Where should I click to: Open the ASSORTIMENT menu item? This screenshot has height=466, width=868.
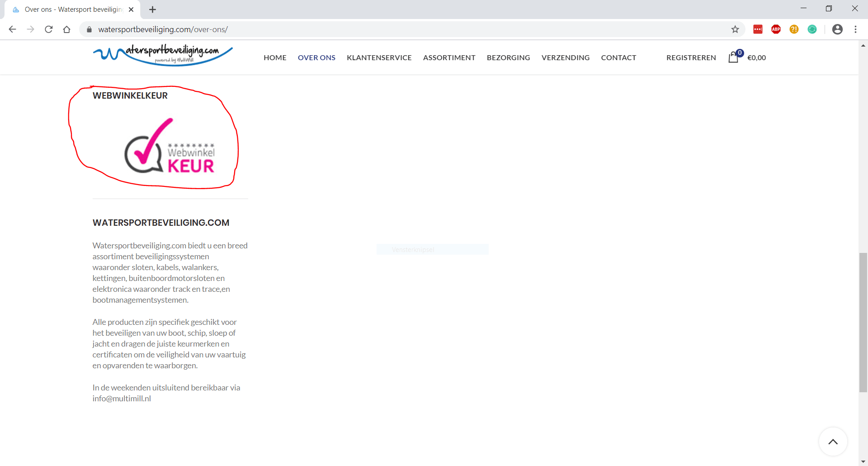(x=449, y=57)
